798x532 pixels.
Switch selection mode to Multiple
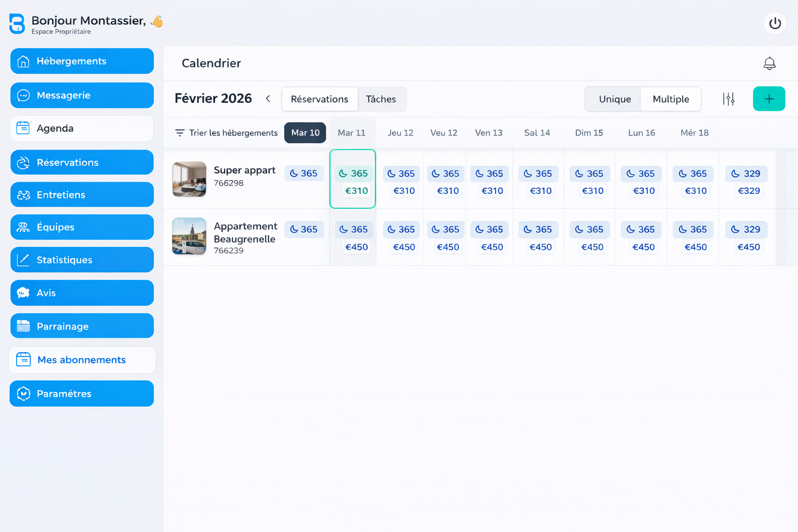(x=671, y=99)
